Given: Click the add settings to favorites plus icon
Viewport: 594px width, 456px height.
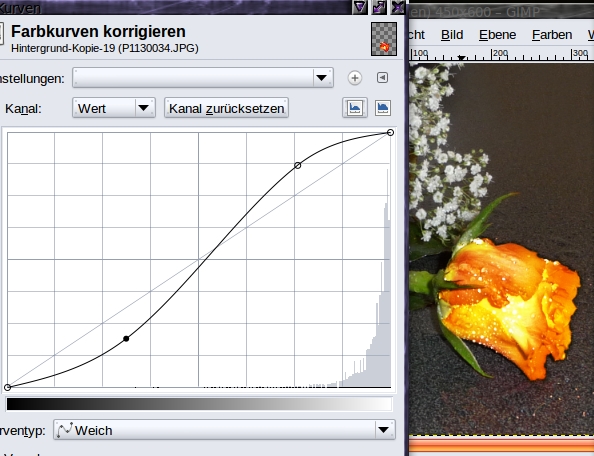Looking at the screenshot, I should (x=355, y=78).
